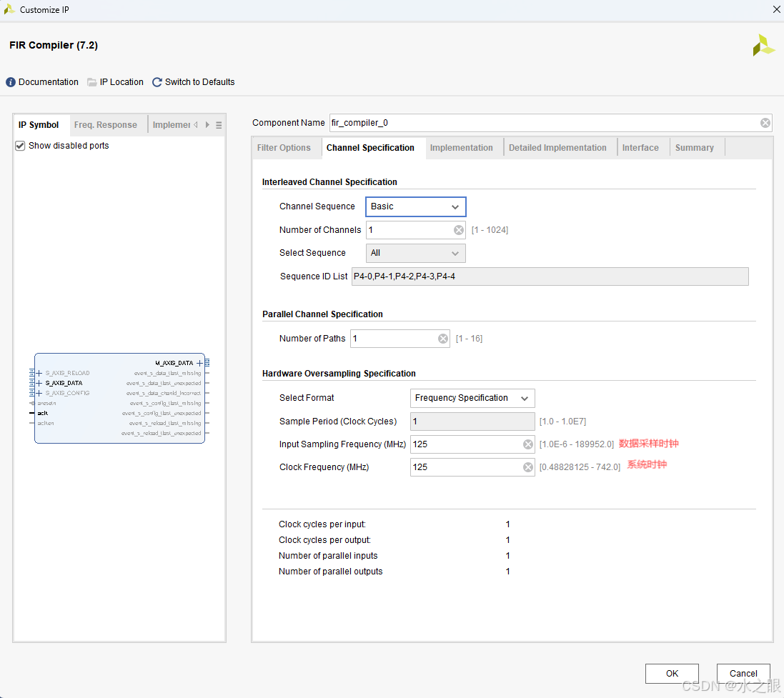The width and height of the screenshot is (784, 698).
Task: Click the IP Location link
Action: (121, 82)
